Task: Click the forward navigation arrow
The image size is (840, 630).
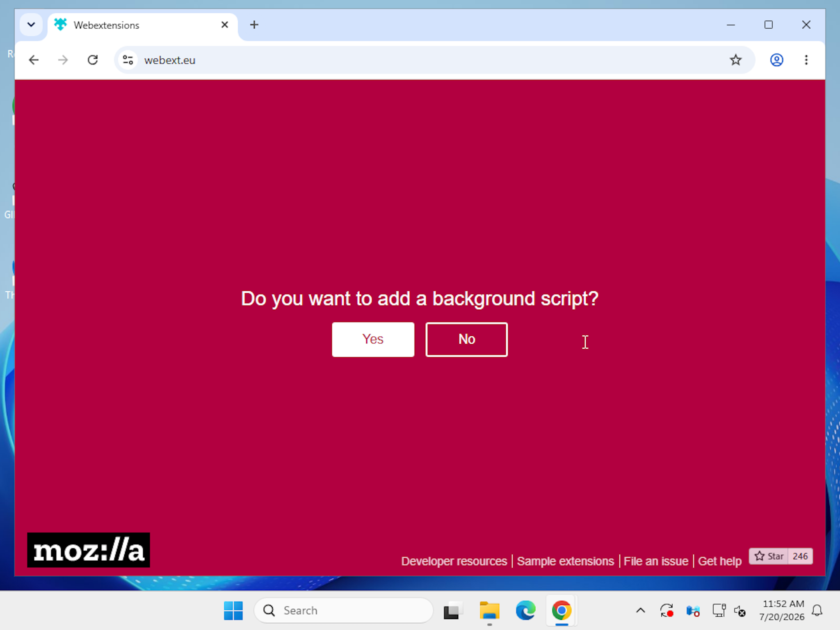Action: click(63, 60)
